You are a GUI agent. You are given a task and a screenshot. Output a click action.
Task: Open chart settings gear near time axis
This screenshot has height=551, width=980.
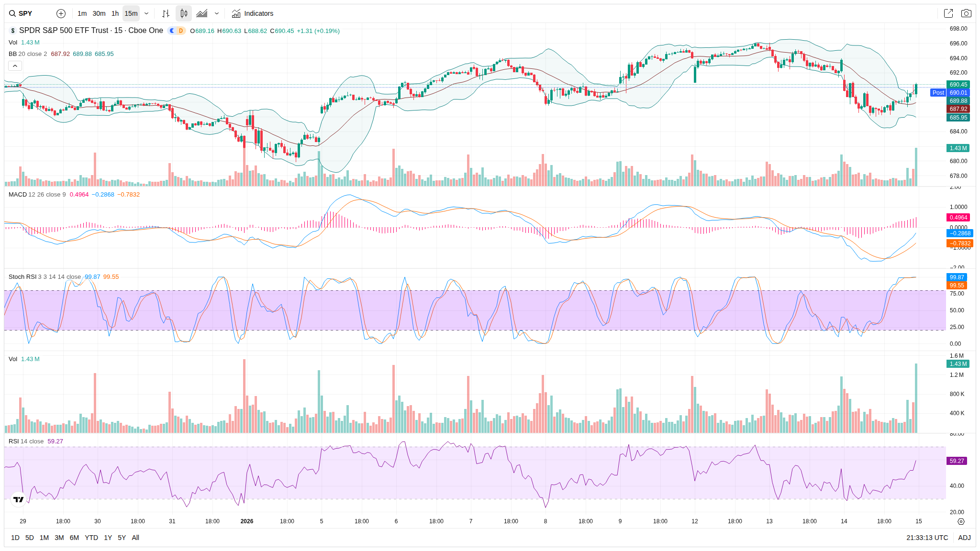tap(961, 521)
